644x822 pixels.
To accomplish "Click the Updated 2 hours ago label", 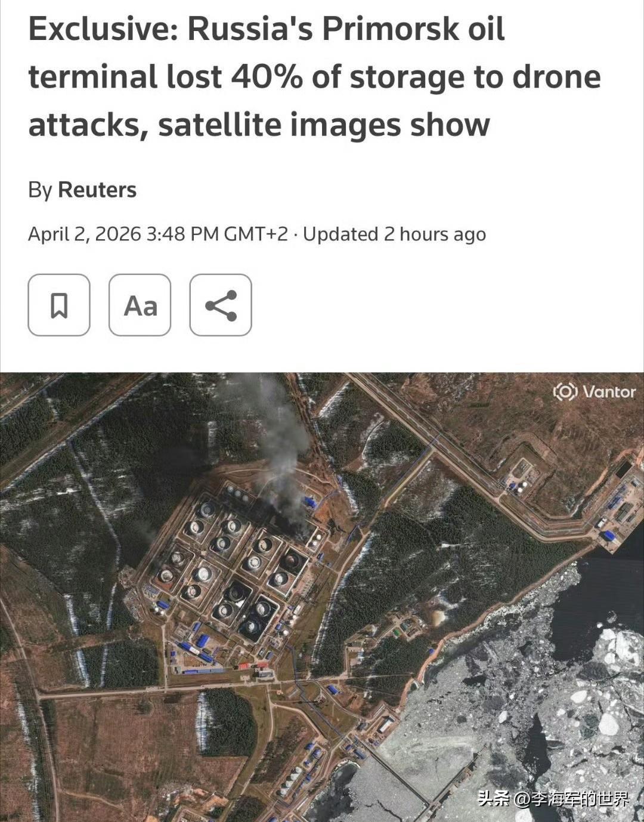I will pyautogui.click(x=395, y=234).
